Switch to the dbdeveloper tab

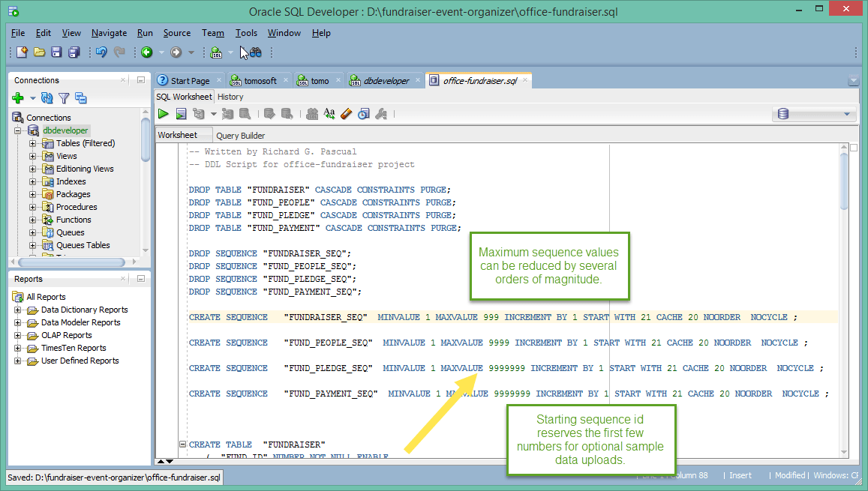386,81
